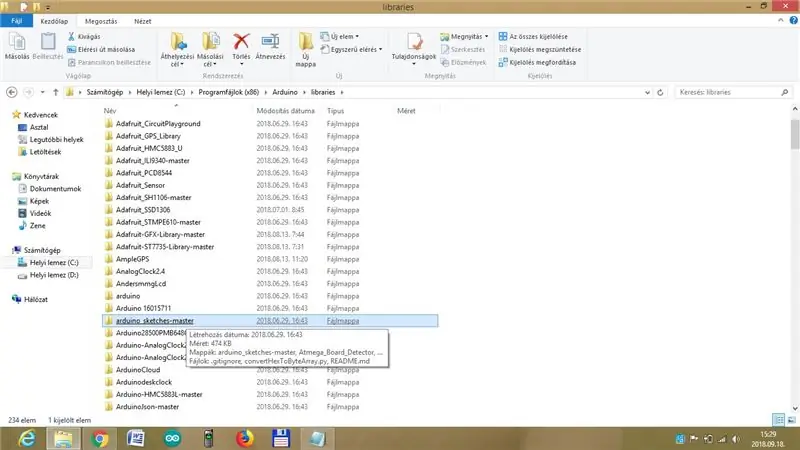Image resolution: width=800 pixels, height=450 pixels.
Task: Switch to Megosztás ribbon tab
Action: coord(101,21)
